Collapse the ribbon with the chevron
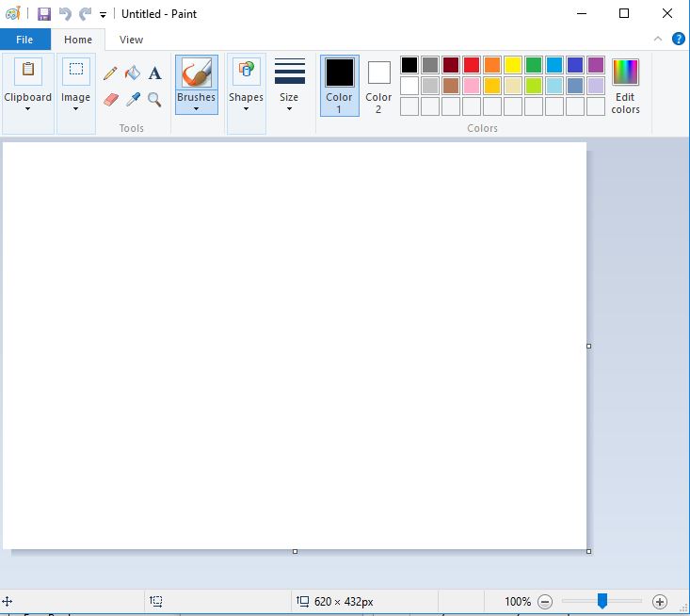 [x=658, y=39]
